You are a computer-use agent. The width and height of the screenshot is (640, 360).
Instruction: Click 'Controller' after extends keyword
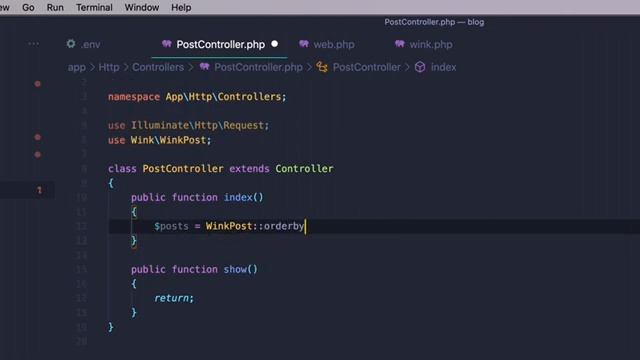pos(304,169)
